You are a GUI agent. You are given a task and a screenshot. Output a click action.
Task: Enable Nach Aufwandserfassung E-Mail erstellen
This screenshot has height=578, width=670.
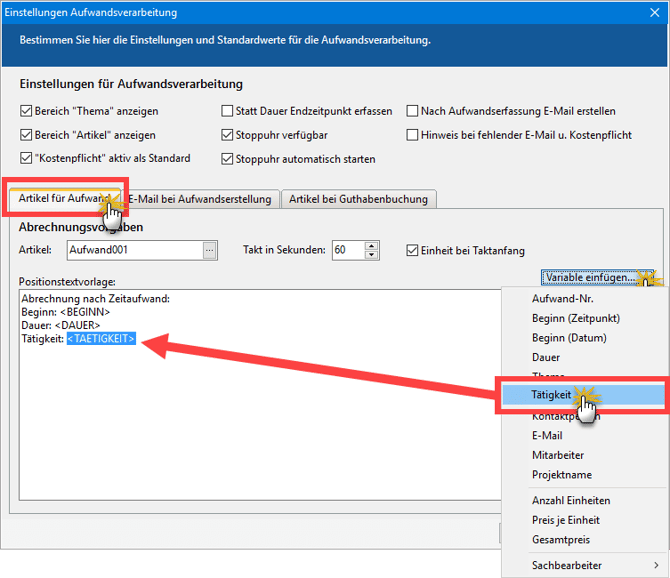click(x=413, y=111)
